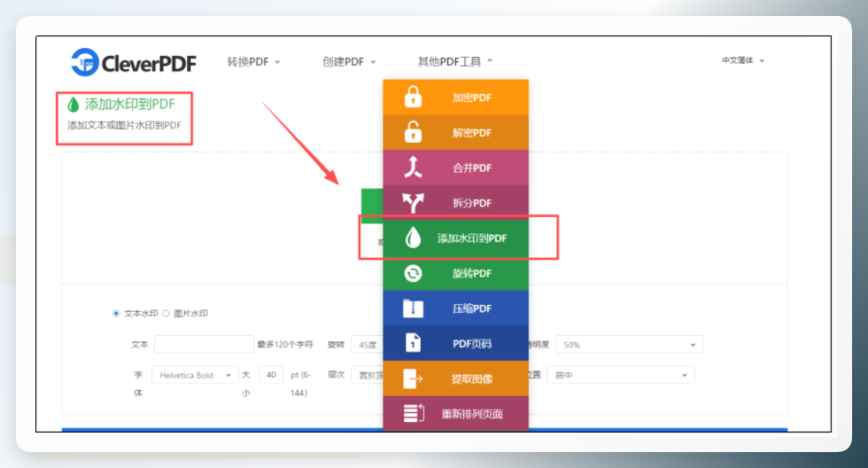
Task: Choose 提取图像 from the menu
Action: 455,378
